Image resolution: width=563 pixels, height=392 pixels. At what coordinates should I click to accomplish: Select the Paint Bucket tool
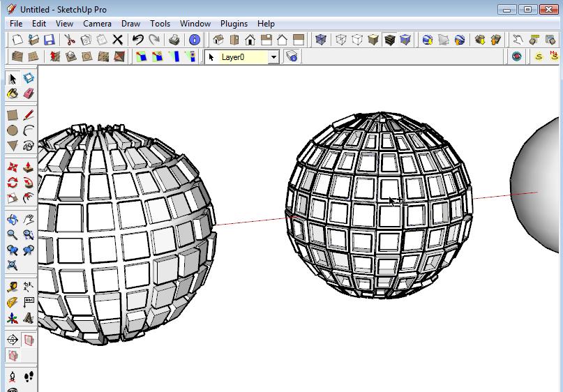point(13,94)
